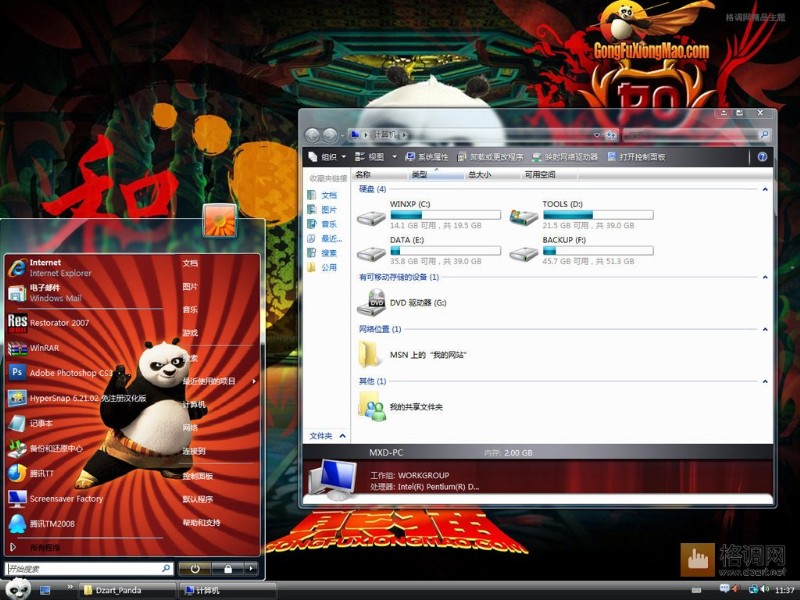The image size is (800, 600).
Task: Open 游戏 in the Start menu's right column
Action: tap(190, 333)
